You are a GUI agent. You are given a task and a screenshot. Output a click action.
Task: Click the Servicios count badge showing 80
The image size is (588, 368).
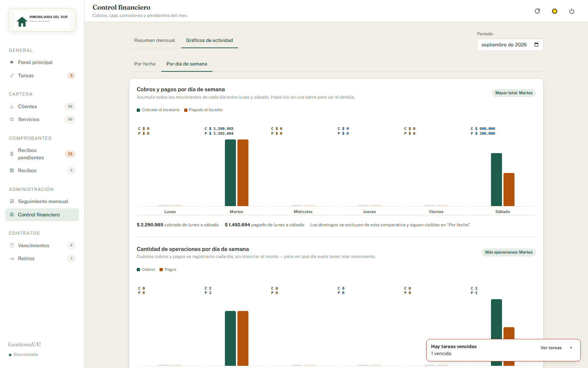point(70,119)
